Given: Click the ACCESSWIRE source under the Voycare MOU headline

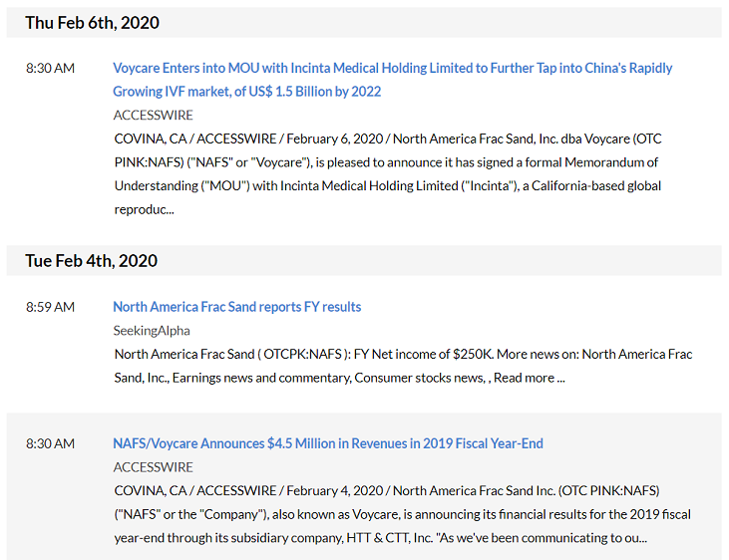Looking at the screenshot, I should (153, 116).
